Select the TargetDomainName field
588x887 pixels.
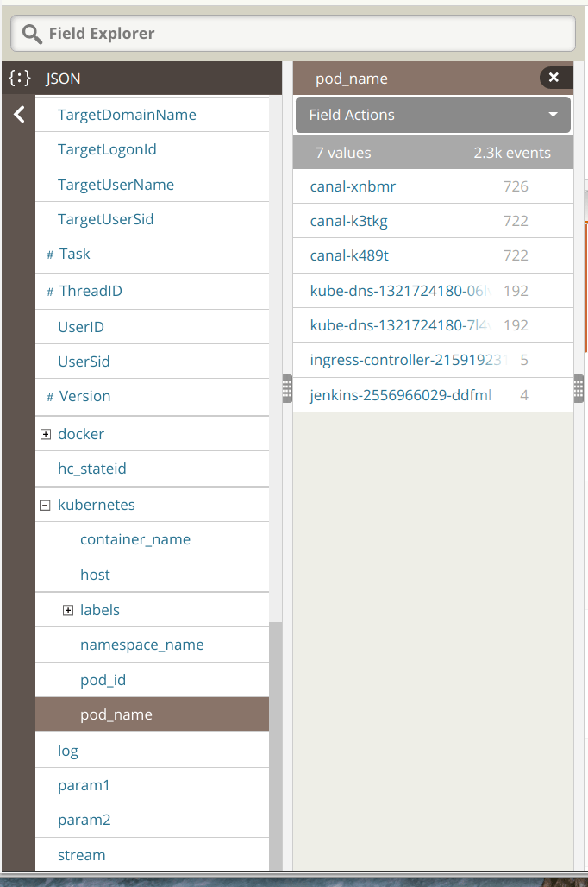click(x=127, y=115)
